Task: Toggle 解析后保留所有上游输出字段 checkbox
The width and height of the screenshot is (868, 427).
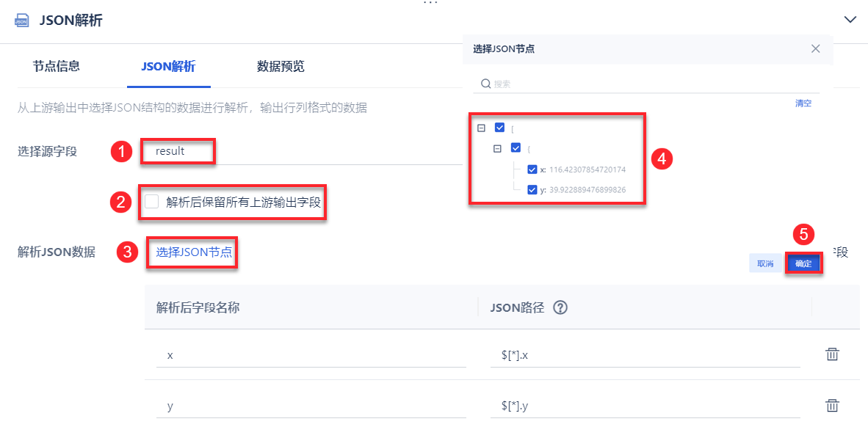Action: point(152,202)
